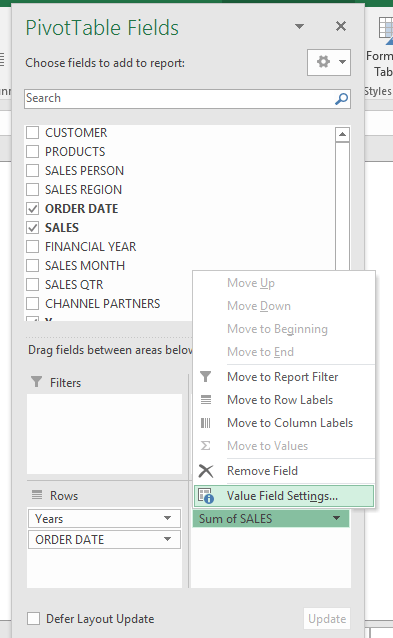393x638 pixels.
Task: Check the SALES PERSON field checkbox
Action: [33, 170]
